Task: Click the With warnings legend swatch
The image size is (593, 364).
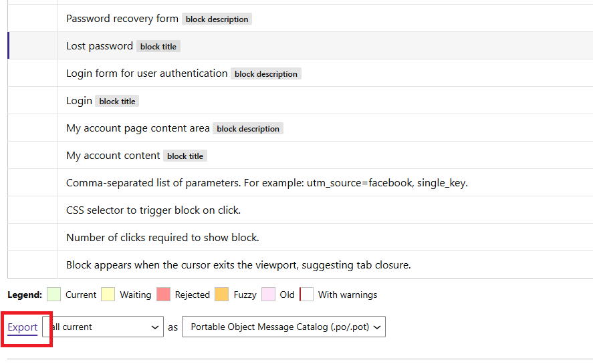Action: click(x=306, y=295)
